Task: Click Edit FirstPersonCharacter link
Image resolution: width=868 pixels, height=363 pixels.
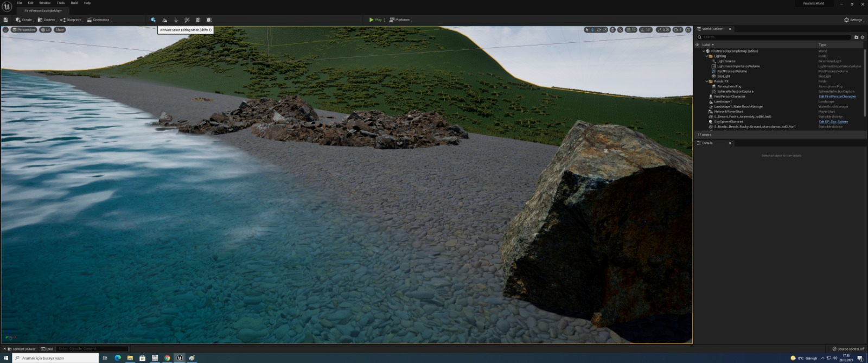Action: [837, 97]
